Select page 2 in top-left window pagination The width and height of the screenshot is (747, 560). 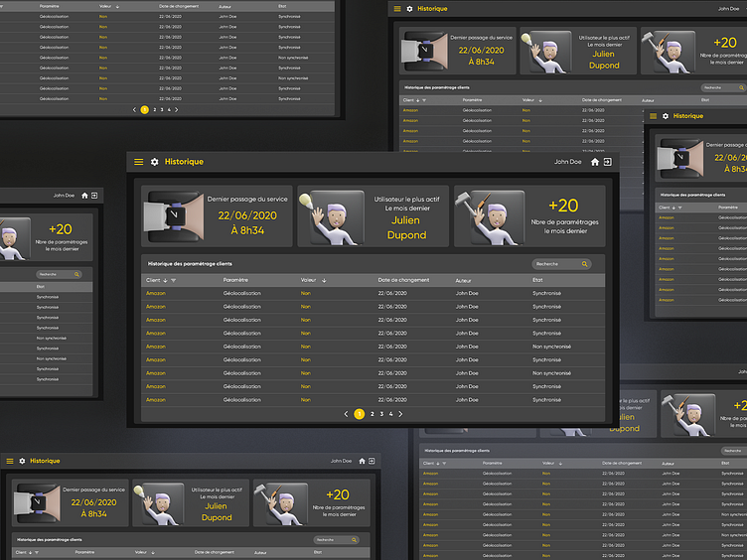(154, 109)
